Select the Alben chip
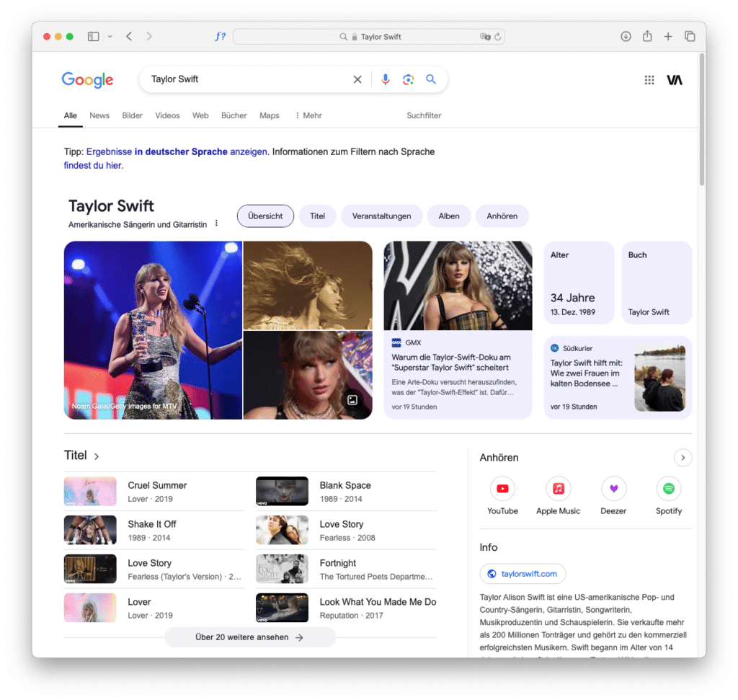Image resolution: width=738 pixels, height=700 pixels. pos(448,216)
